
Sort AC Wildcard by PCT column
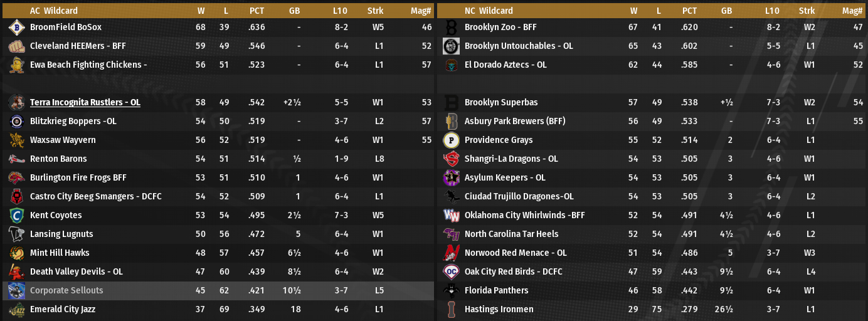tap(257, 11)
